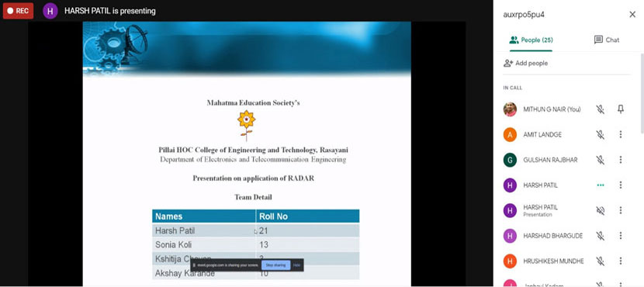The width and height of the screenshot is (644, 287).
Task: Click the IN CALL section label
Action: point(513,88)
